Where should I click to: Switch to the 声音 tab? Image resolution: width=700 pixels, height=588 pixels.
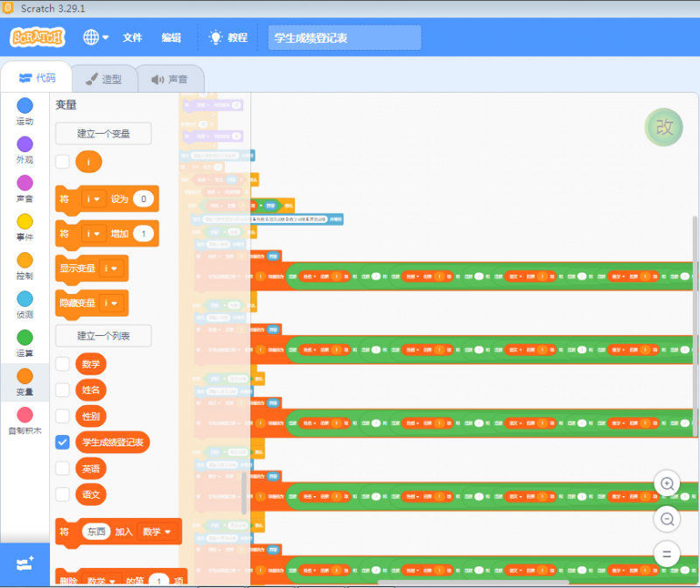(x=170, y=80)
